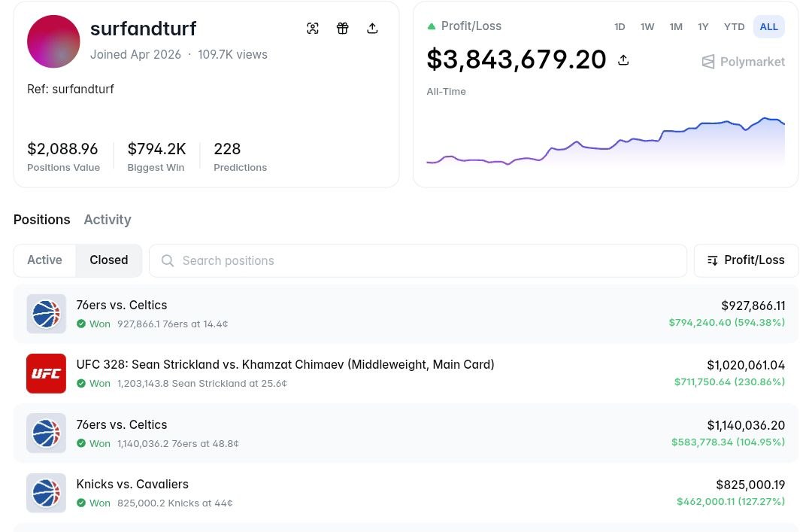Click 1,203,143.8 Sean Strickland at 25.6¢ text

click(x=202, y=384)
